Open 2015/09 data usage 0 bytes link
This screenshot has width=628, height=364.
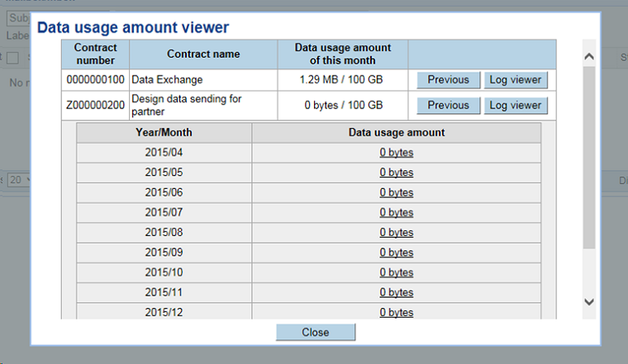[397, 253]
